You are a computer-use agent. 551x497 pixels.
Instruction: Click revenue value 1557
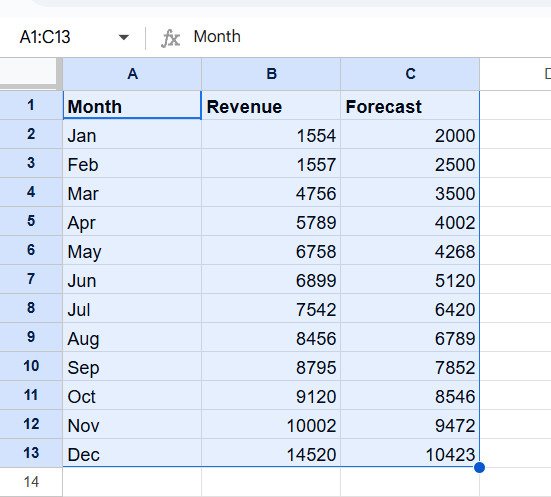click(271, 163)
